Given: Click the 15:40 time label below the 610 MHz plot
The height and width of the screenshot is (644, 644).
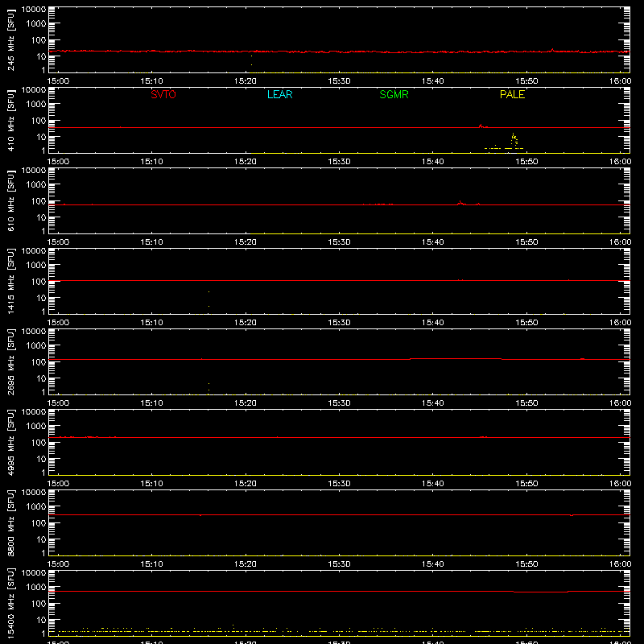Looking at the screenshot, I should pos(433,242).
